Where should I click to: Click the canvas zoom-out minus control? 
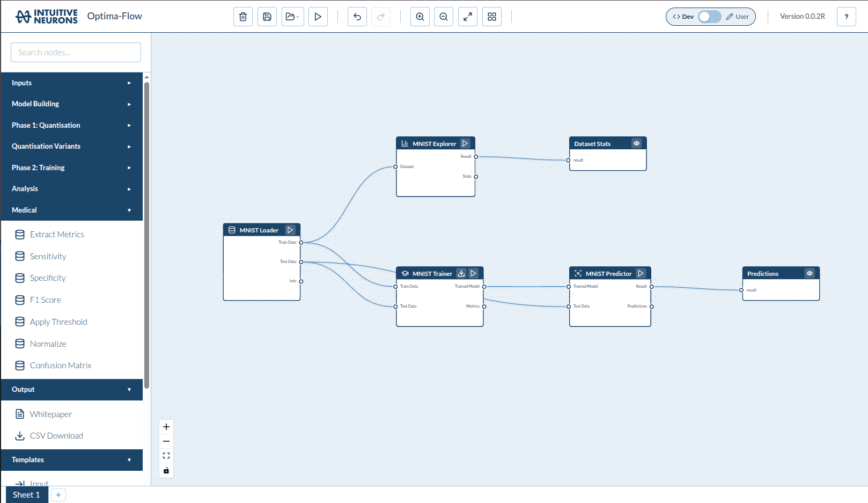point(166,441)
